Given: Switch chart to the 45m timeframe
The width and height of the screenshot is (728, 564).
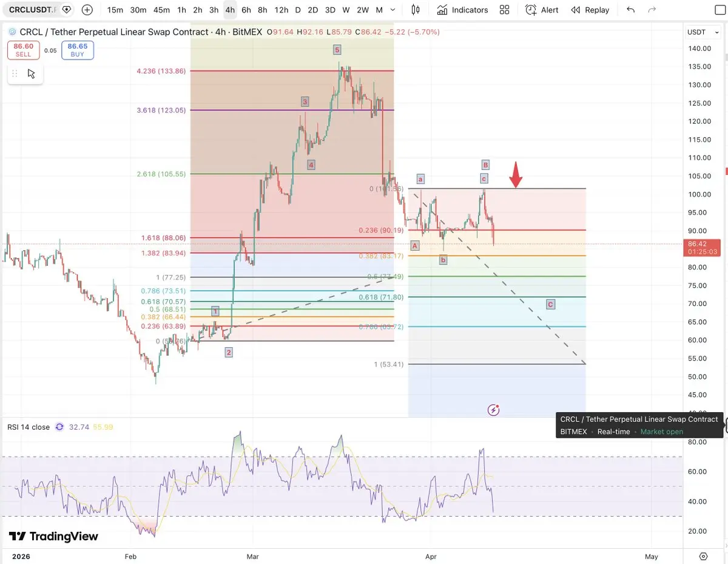Looking at the screenshot, I should pos(161,10).
